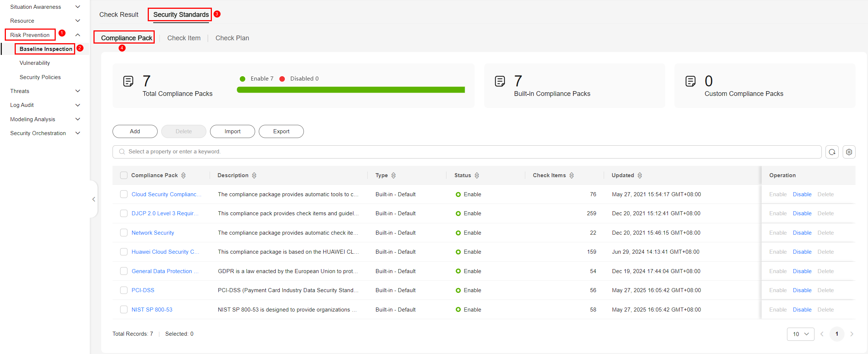
Task: Expand Resource menu chevron
Action: coord(78,21)
